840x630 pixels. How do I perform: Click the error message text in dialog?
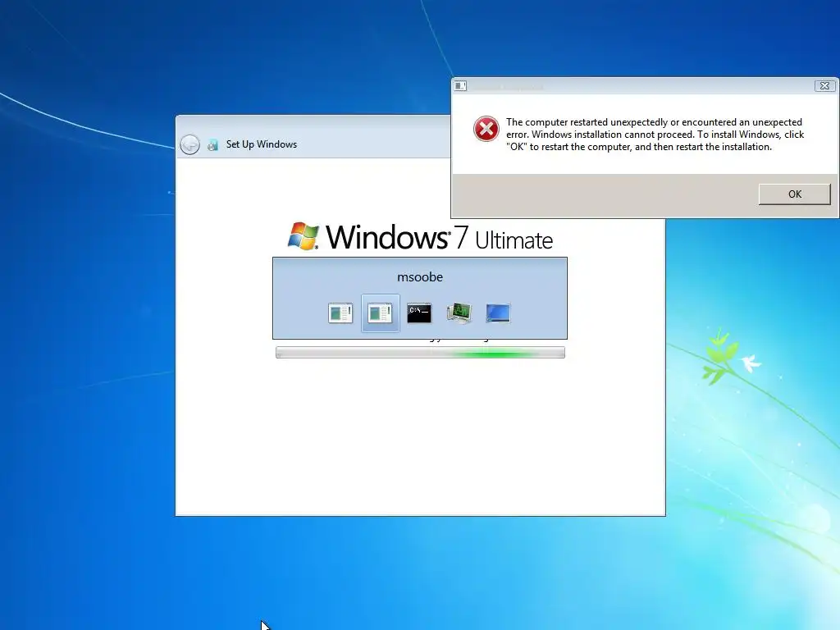click(655, 135)
